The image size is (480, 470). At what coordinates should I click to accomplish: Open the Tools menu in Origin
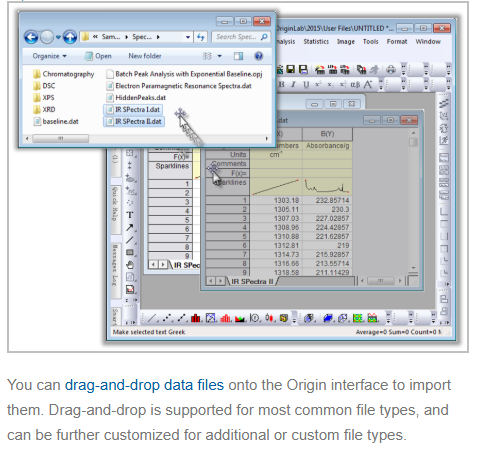370,42
